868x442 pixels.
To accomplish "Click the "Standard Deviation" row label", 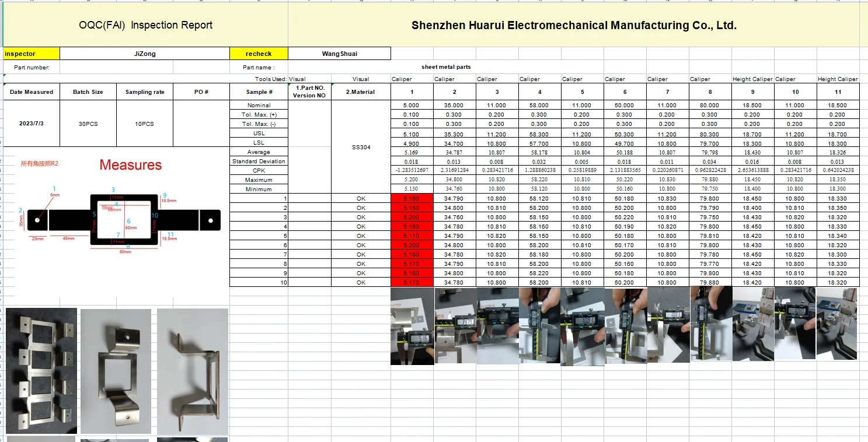I will tap(259, 162).
